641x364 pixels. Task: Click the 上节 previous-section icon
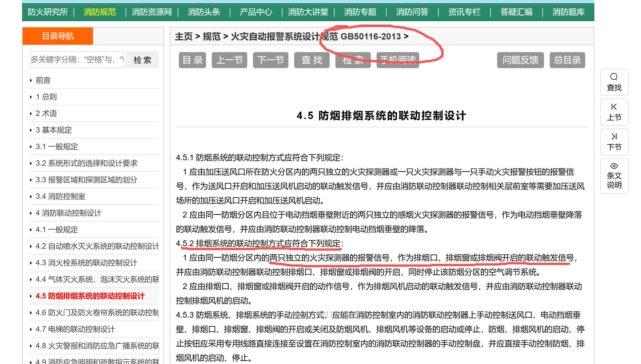[614, 107]
